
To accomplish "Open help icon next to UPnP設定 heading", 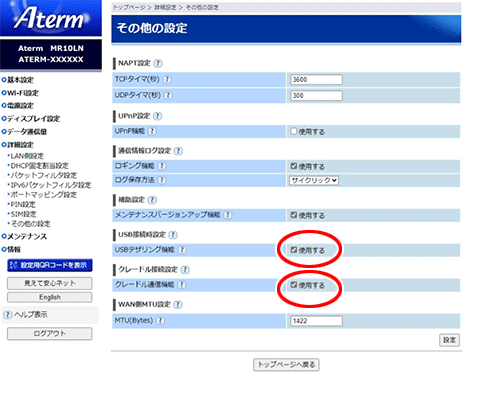I will (x=158, y=116).
